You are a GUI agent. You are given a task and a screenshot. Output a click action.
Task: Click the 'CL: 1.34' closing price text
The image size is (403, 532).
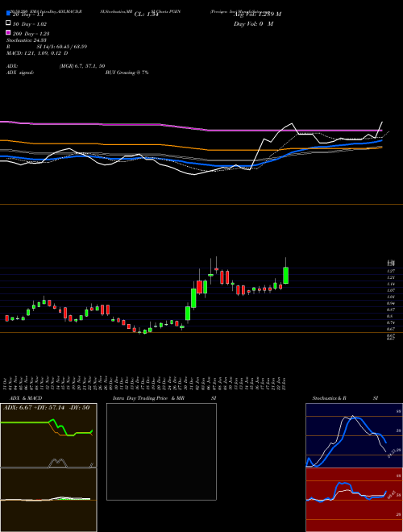pyautogui.click(x=146, y=15)
